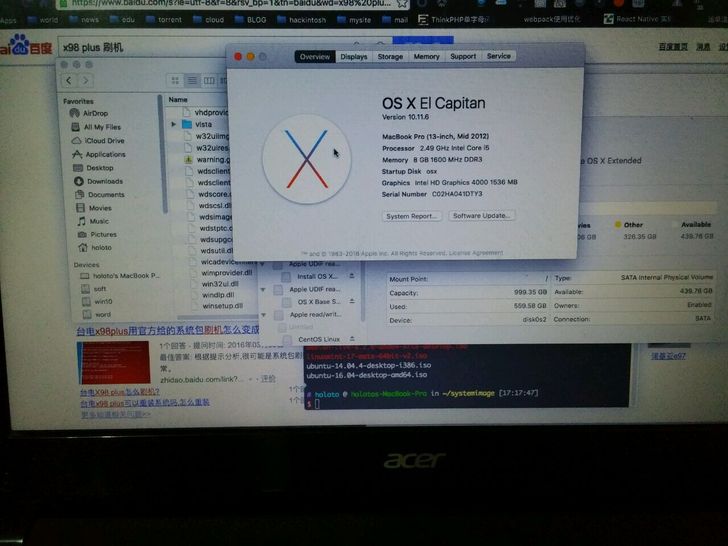Viewport: 728px width, 546px height.
Task: Switch to the Service tab
Action: (499, 56)
